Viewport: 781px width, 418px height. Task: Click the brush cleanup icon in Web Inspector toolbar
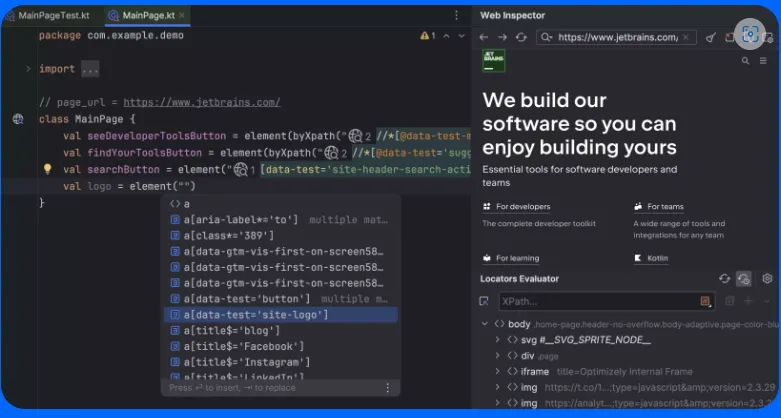click(x=711, y=37)
